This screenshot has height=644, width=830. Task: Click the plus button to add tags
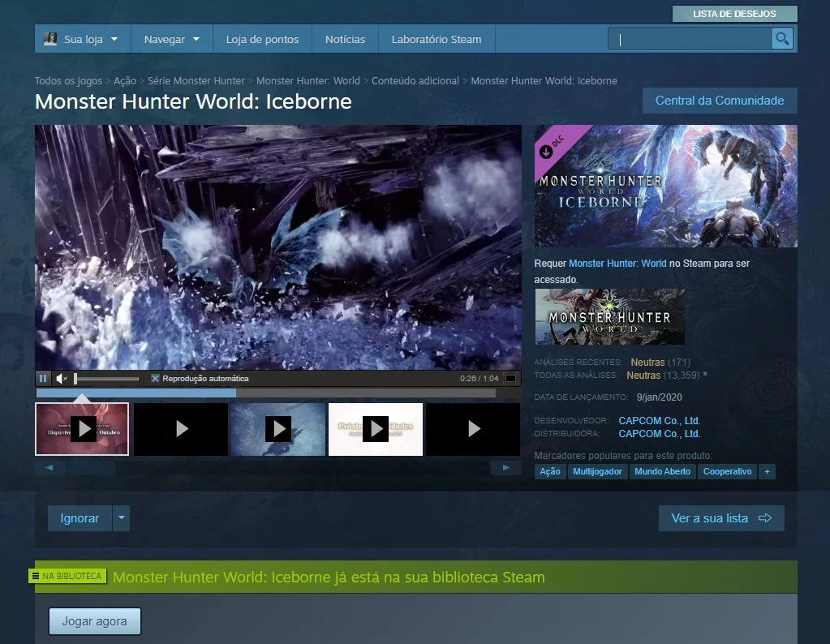pos(767,471)
